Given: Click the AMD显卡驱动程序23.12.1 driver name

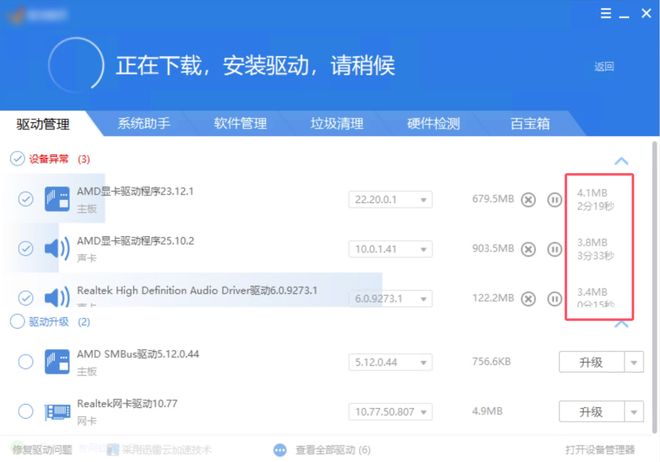Looking at the screenshot, I should click(x=135, y=191).
